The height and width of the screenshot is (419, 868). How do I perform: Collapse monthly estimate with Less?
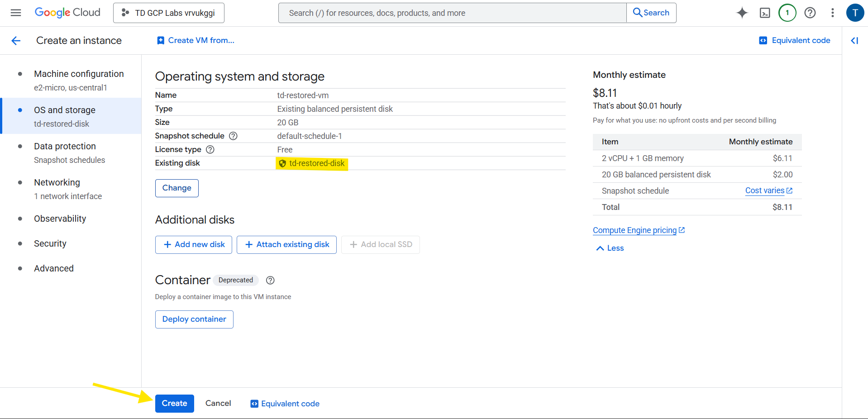point(610,248)
